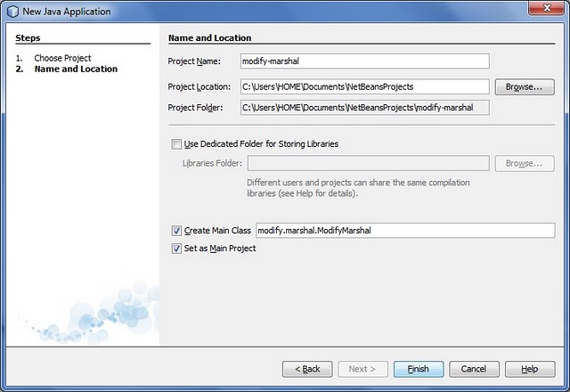Click the Steps heading
Viewport: 570px width, 392px height.
tap(28, 37)
